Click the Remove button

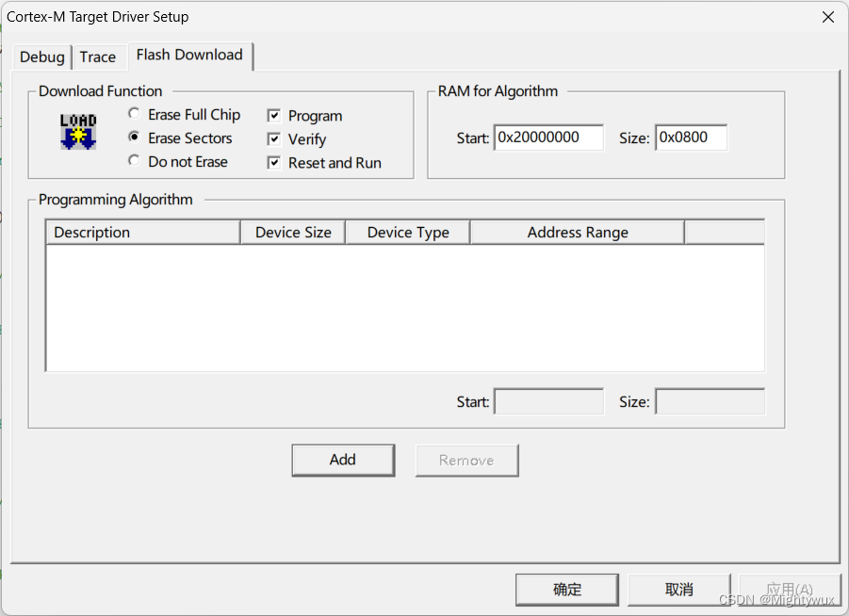466,460
